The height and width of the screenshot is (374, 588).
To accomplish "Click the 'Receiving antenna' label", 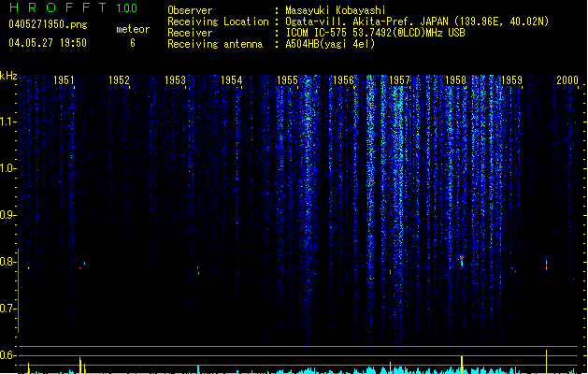I will pos(215,44).
